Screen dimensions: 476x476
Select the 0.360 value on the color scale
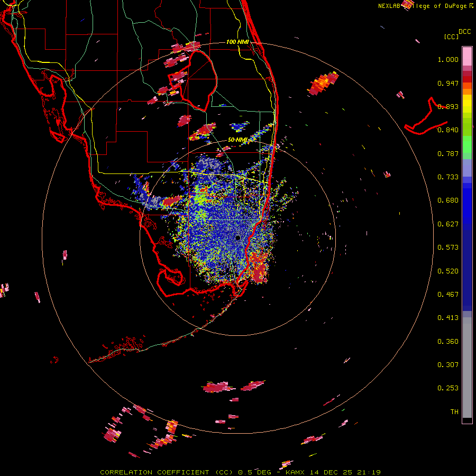[448, 342]
